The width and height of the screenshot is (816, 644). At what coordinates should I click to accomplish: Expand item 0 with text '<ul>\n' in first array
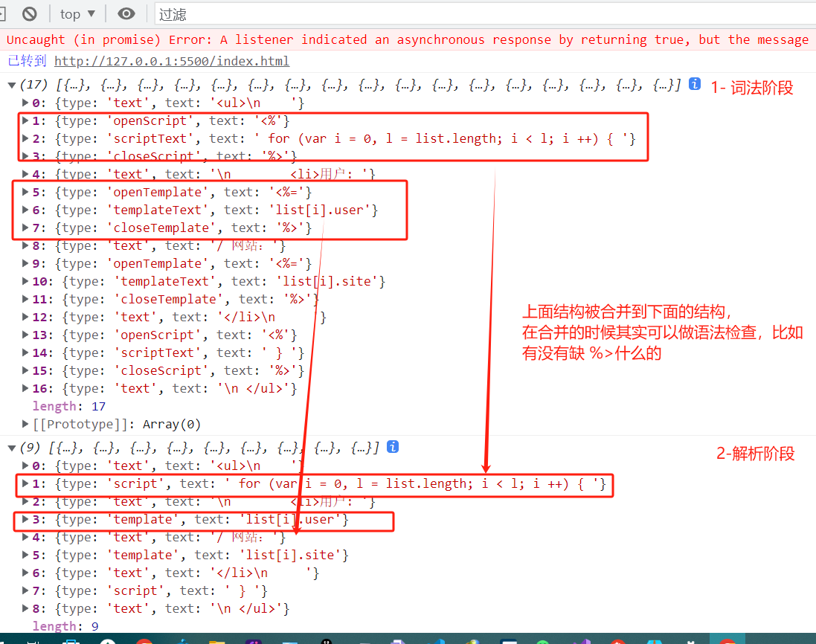click(x=25, y=103)
